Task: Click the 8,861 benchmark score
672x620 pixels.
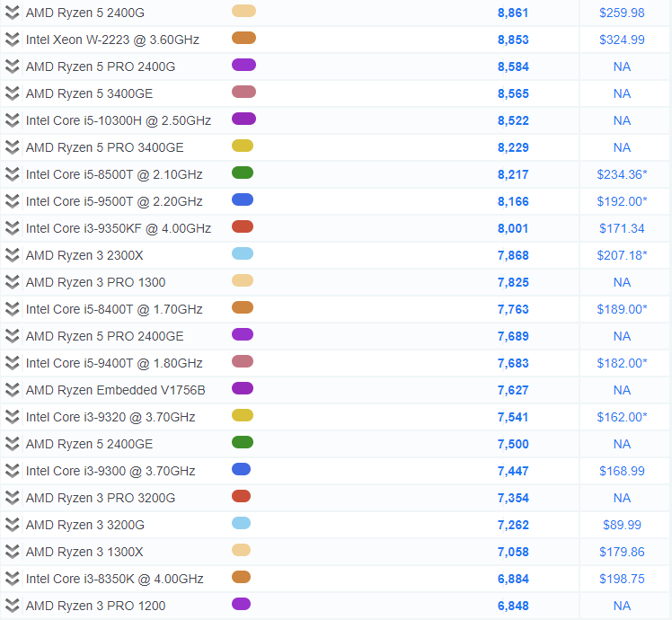Action: (513, 13)
